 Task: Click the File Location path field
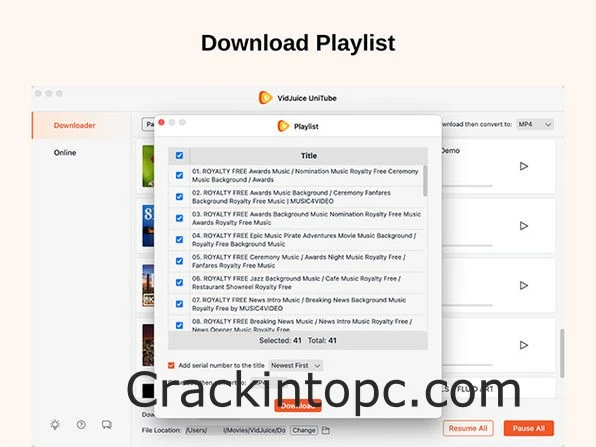pos(236,430)
